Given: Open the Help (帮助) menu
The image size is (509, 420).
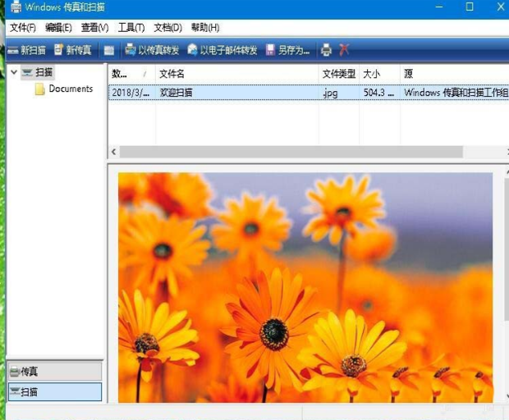Looking at the screenshot, I should click(x=205, y=28).
